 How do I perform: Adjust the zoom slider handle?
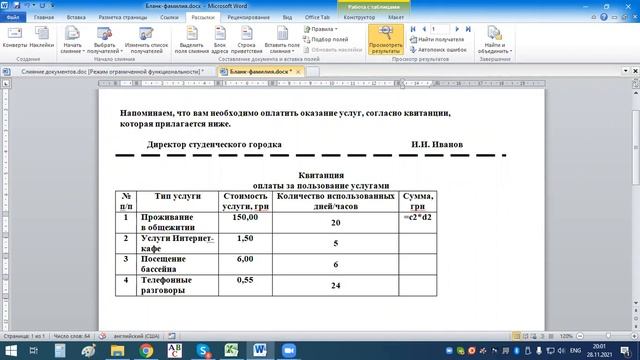[608, 336]
